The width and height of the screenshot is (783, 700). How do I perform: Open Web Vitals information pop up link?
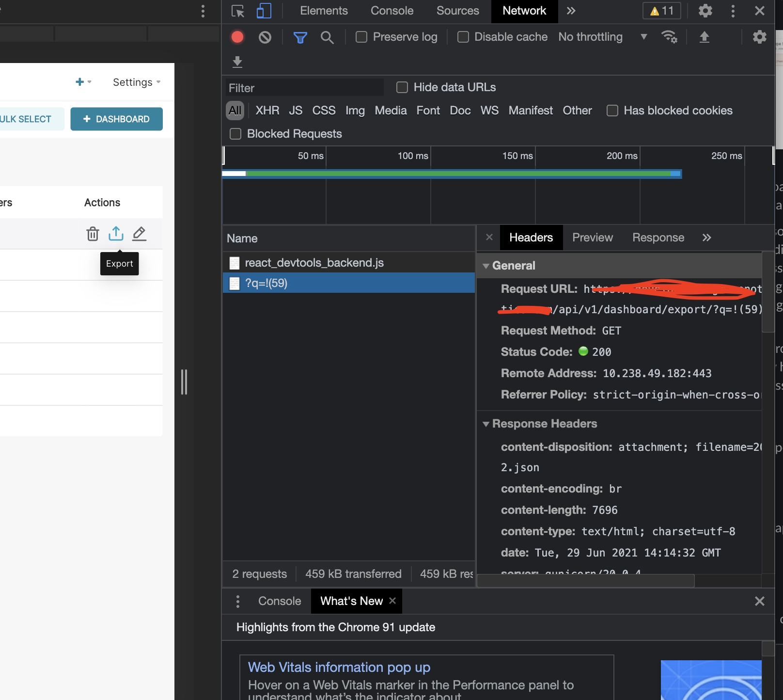(339, 668)
